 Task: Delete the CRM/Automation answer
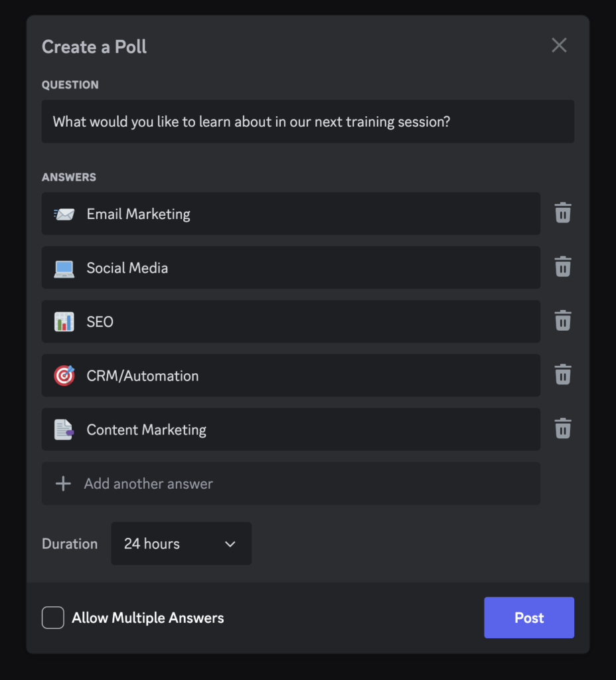coord(562,375)
